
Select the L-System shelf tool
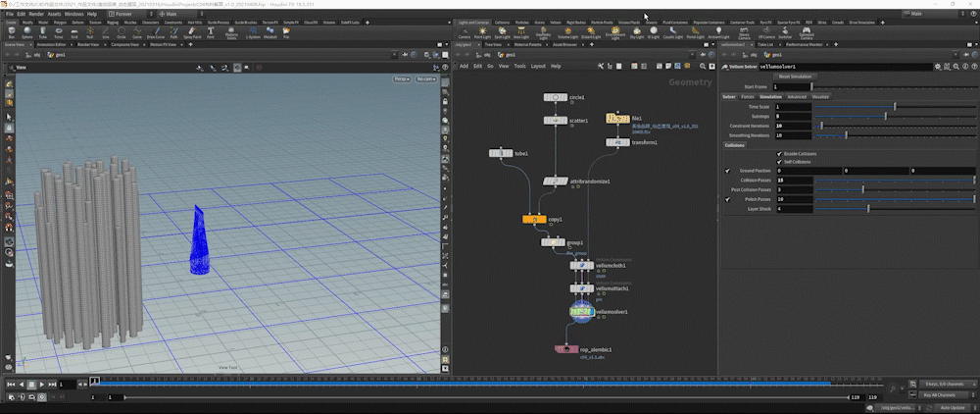click(x=253, y=32)
